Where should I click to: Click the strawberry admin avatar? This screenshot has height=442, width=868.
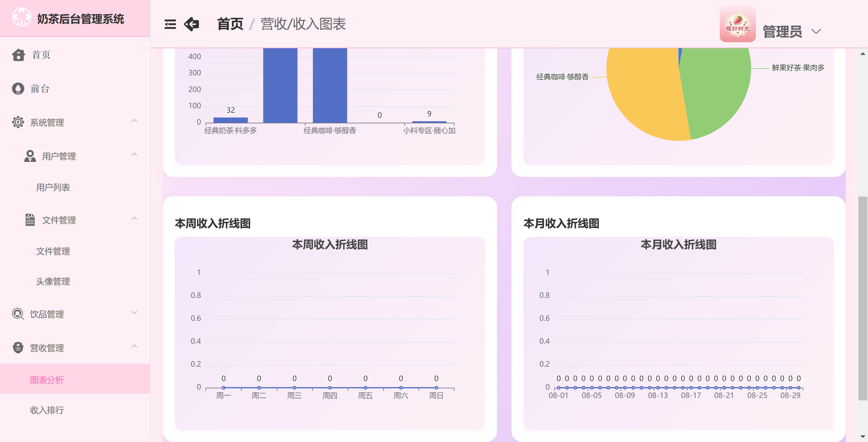[x=737, y=24]
